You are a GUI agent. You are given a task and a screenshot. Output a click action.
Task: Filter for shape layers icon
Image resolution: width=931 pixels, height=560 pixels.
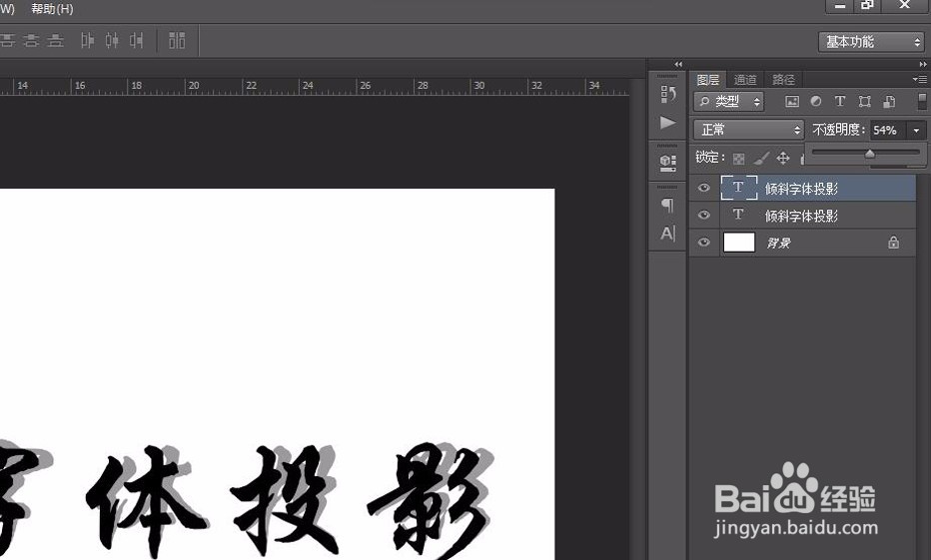coord(864,102)
